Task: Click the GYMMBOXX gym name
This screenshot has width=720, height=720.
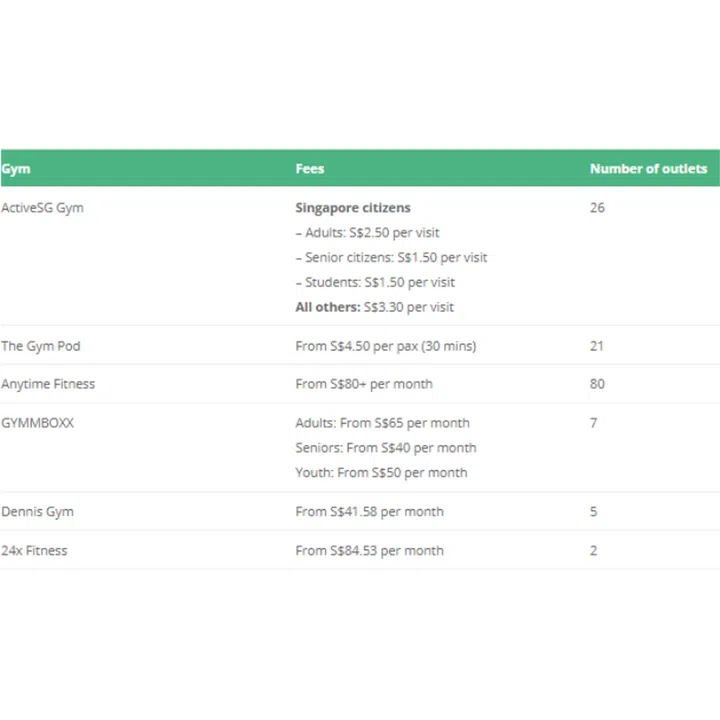Action: tap(38, 423)
